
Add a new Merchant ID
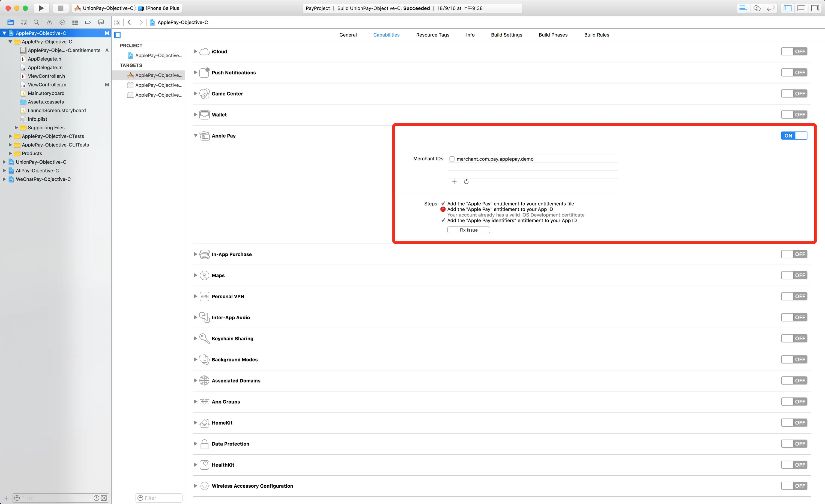pyautogui.click(x=454, y=182)
